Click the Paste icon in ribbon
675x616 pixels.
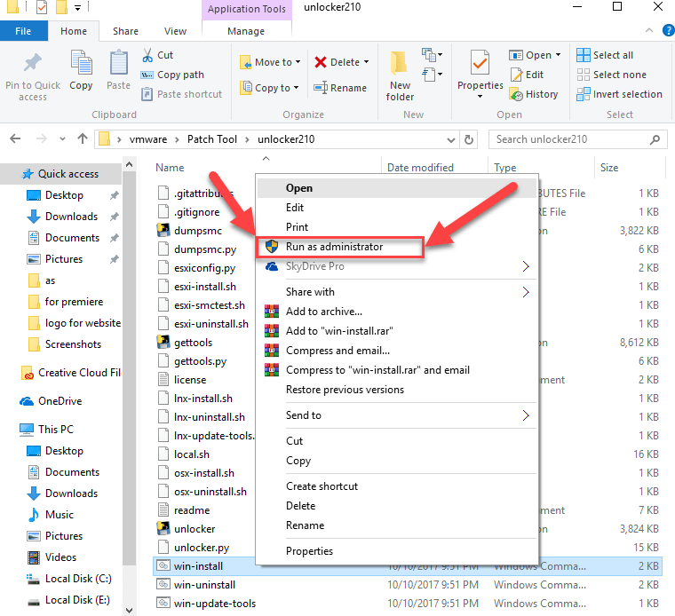118,64
